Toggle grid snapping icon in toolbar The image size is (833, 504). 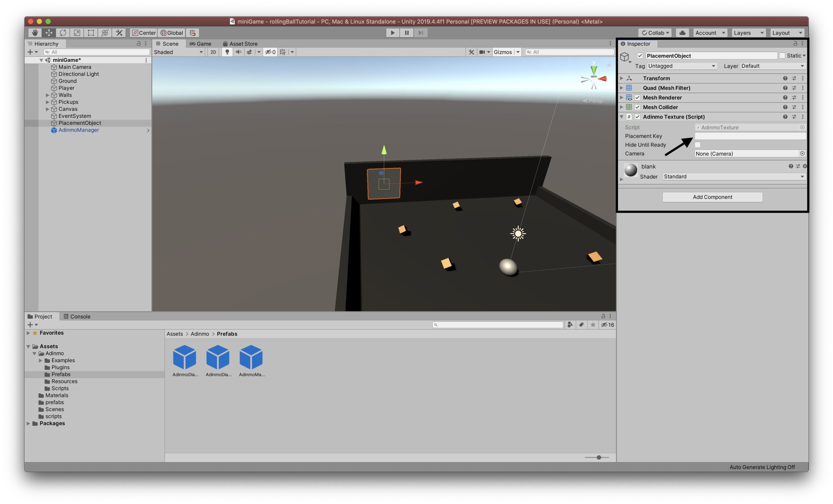(192, 33)
